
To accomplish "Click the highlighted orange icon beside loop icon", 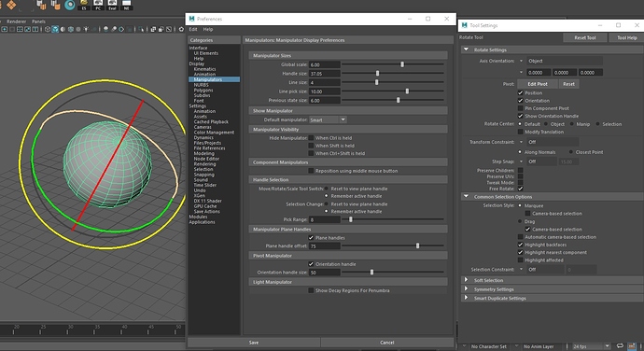I will tap(632, 346).
